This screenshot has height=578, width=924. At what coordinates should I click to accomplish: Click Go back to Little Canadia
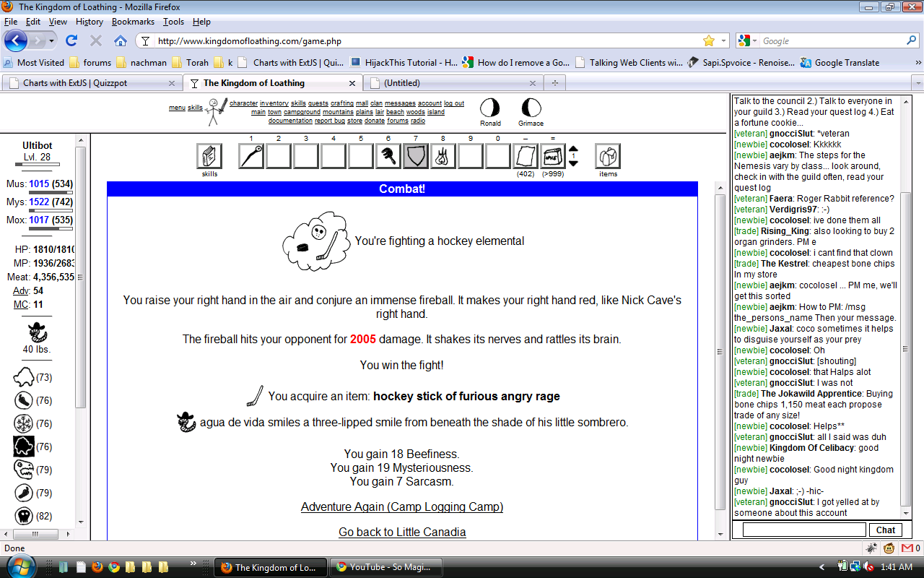tap(402, 532)
